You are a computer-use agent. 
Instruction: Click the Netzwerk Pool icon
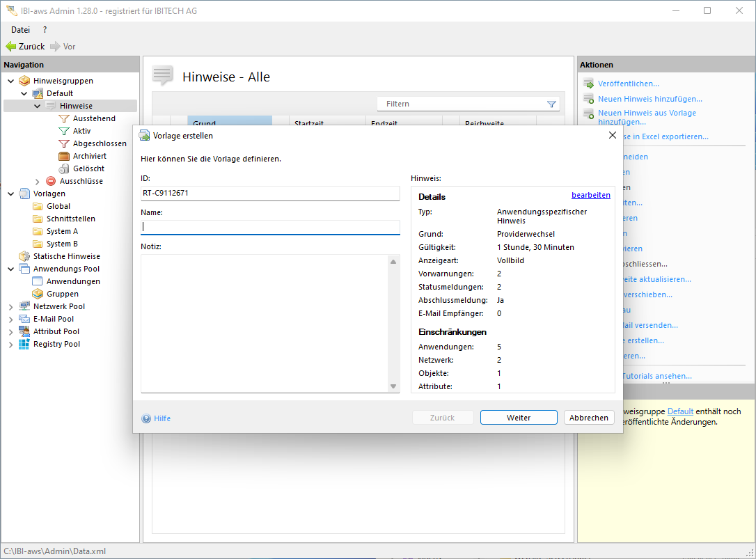coord(24,306)
